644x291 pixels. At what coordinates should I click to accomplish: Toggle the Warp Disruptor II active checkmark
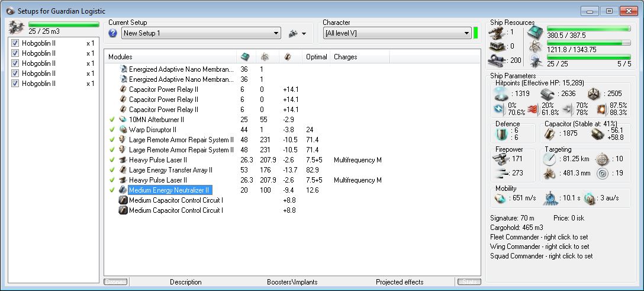[112, 129]
